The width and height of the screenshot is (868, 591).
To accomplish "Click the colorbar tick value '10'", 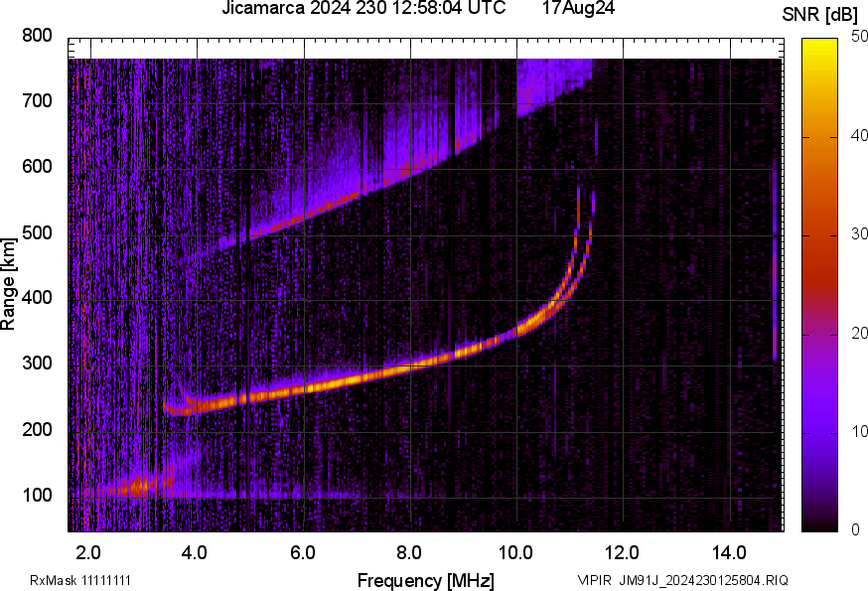I will click(859, 432).
